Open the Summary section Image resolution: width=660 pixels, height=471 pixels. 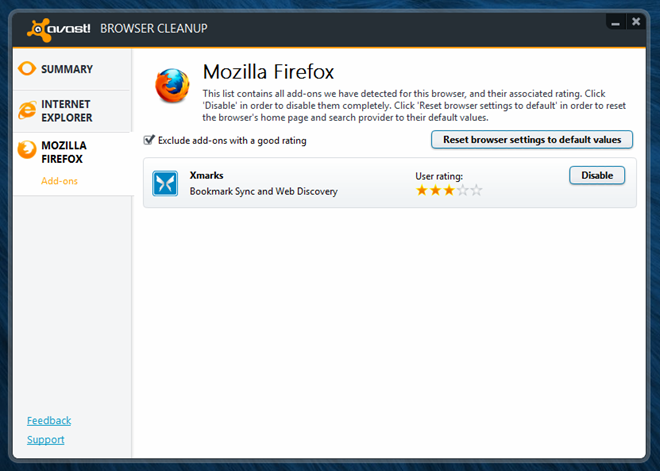72,69
